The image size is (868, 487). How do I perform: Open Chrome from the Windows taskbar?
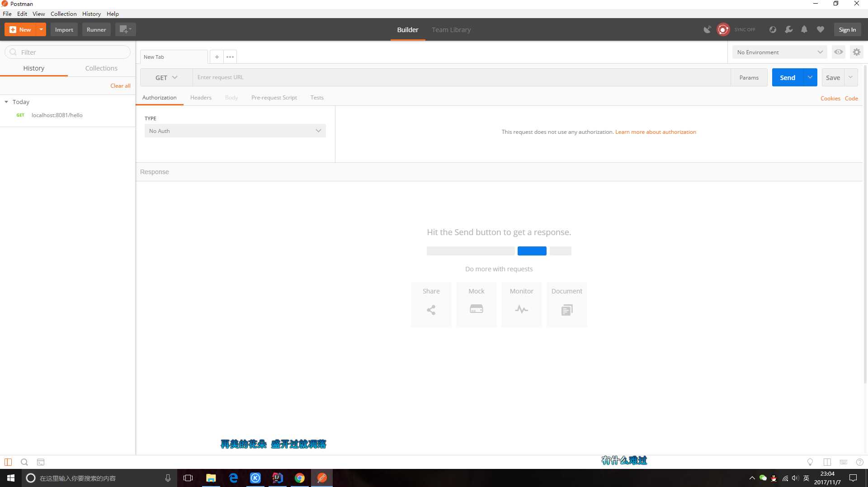tap(300, 478)
